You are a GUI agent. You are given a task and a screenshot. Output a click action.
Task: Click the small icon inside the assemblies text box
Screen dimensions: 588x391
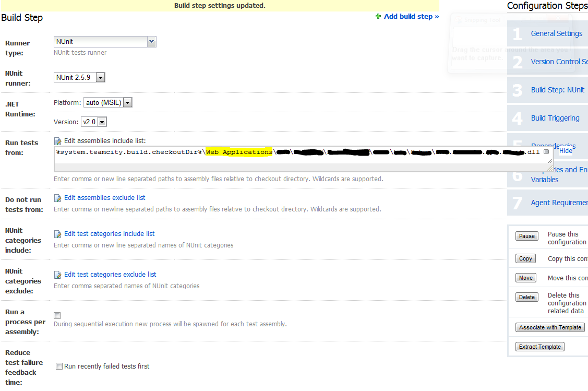(x=546, y=151)
